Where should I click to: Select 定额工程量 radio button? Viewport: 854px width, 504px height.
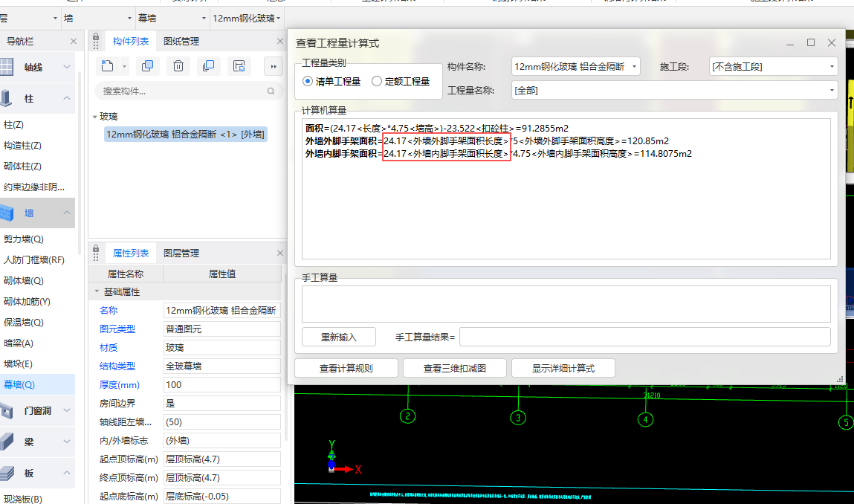coord(376,81)
